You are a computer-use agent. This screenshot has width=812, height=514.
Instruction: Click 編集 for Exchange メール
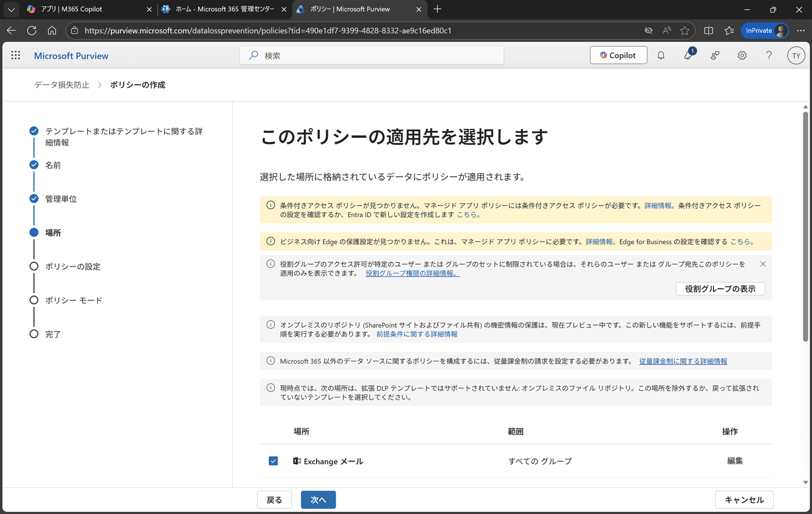(735, 461)
